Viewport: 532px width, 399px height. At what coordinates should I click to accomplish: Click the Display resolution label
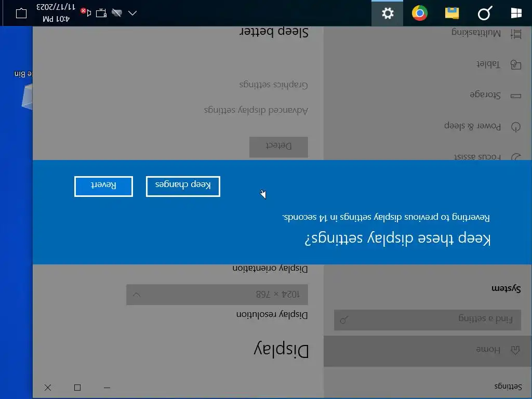(x=272, y=315)
